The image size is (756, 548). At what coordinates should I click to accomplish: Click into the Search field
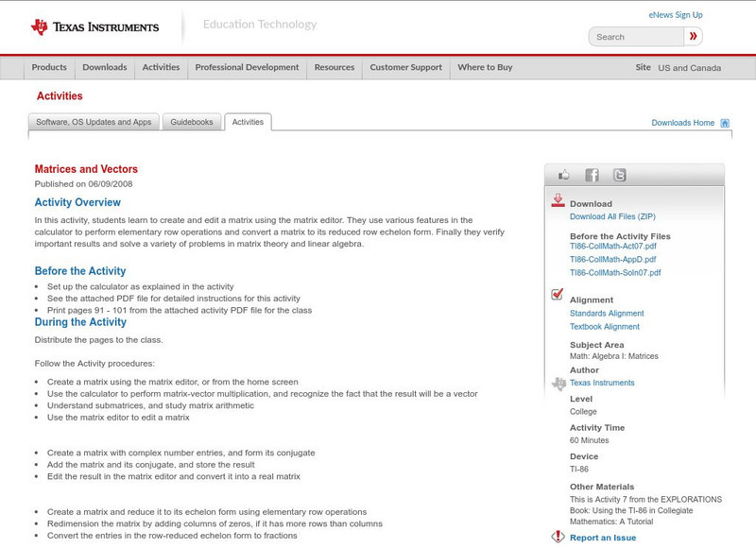point(636,37)
